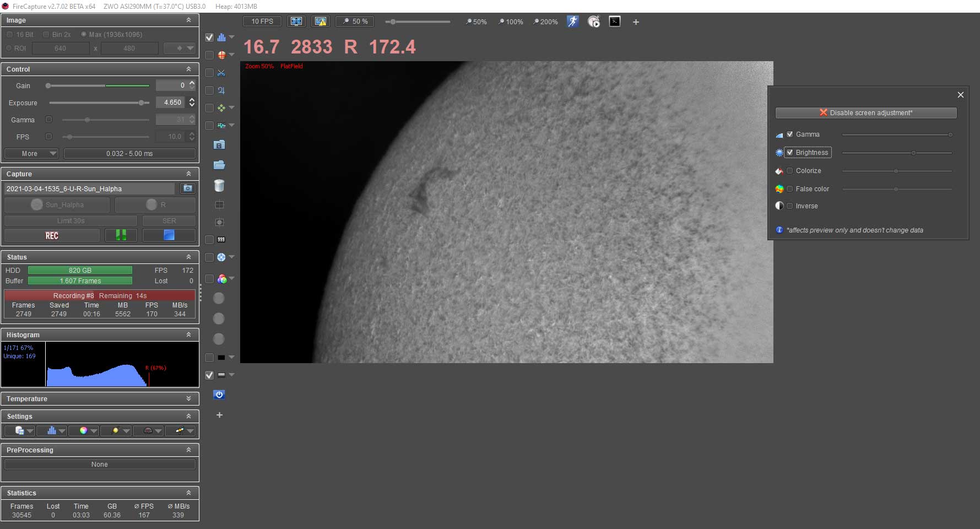Click the timer playback clock icon
Image resolution: width=980 pixels, height=529 pixels.
tap(593, 21)
